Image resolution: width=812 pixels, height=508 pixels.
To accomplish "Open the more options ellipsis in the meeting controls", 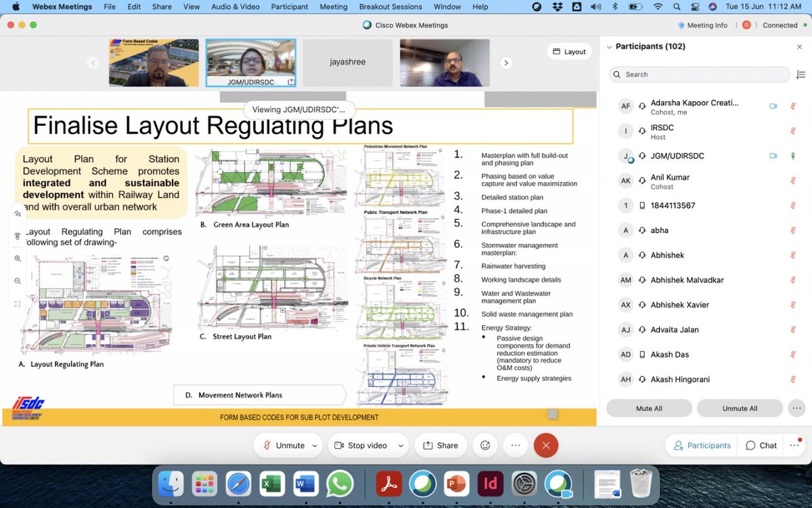I will tap(516, 445).
